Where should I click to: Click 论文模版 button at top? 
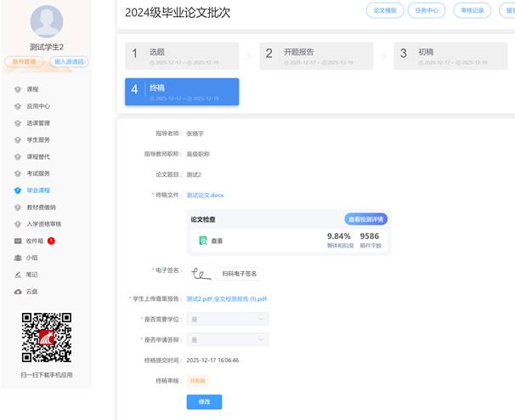click(x=385, y=11)
